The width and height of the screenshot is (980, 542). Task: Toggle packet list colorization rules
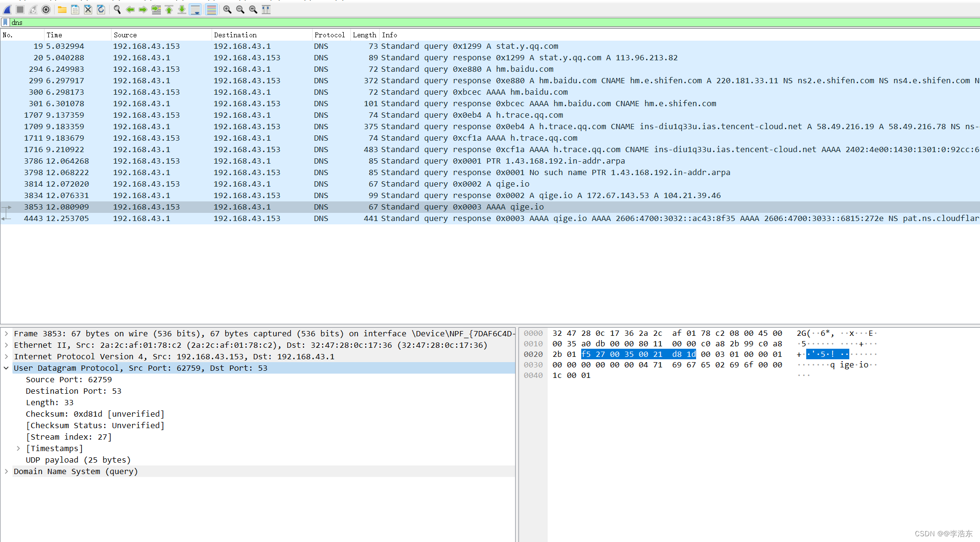tap(211, 10)
